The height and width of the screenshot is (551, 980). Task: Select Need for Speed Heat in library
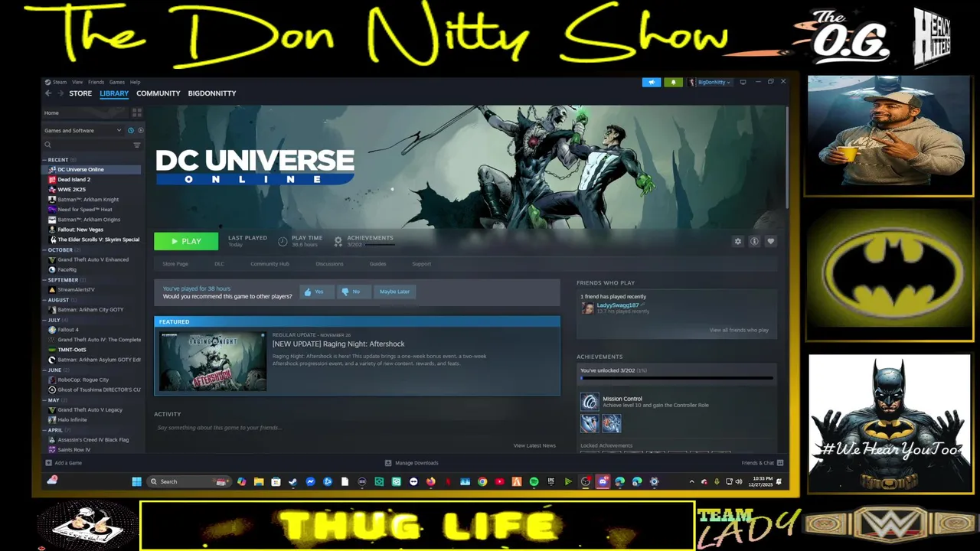84,210
